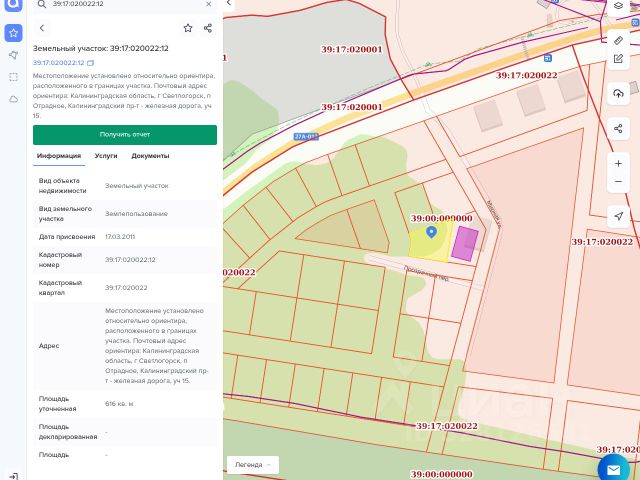This screenshot has width=640, height=480.
Task: Click the search magnifier icon
Action: 41,4
